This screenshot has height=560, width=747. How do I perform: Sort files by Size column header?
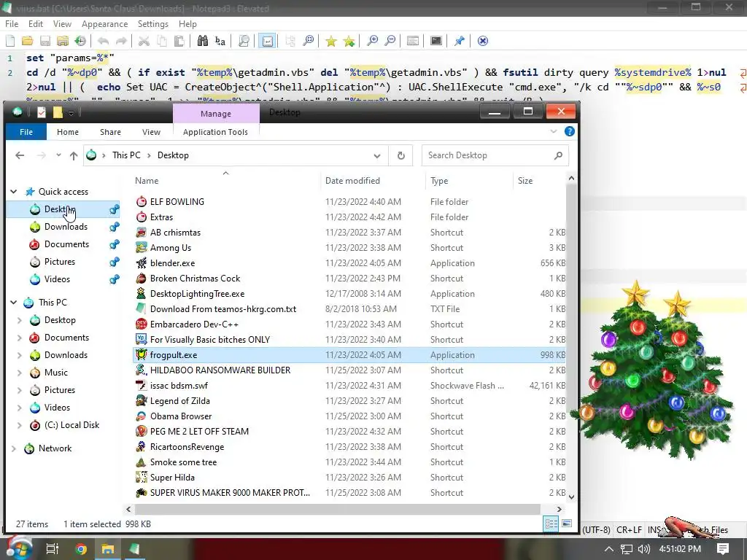(525, 181)
